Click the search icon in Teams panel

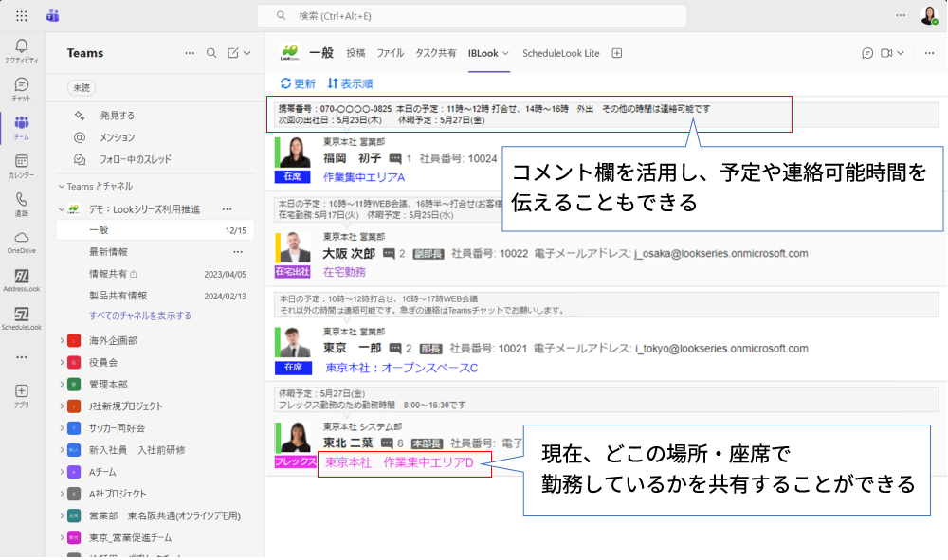tap(212, 53)
